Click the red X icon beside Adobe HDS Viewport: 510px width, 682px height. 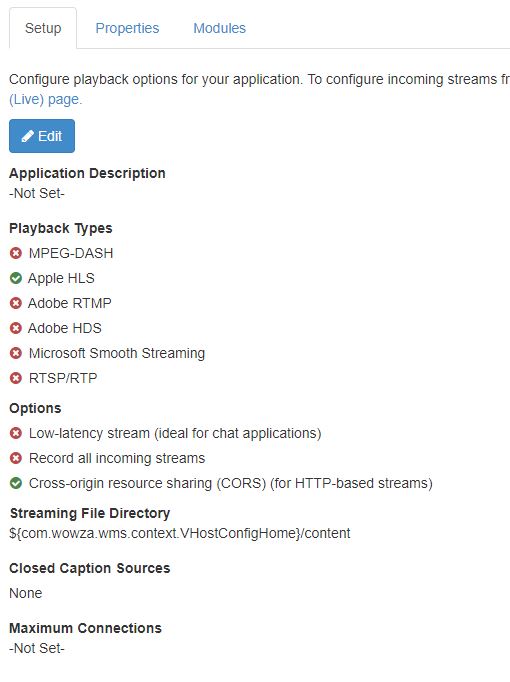16,328
